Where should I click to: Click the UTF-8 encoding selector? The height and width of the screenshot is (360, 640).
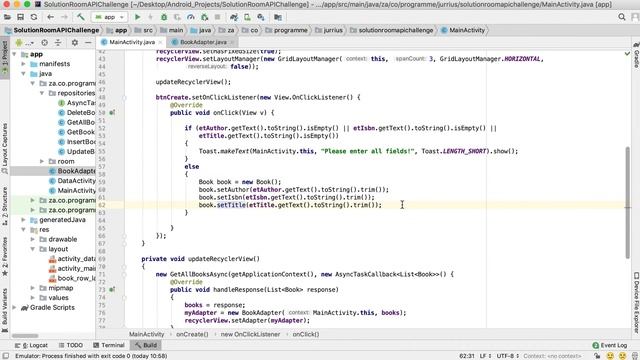(x=507, y=356)
